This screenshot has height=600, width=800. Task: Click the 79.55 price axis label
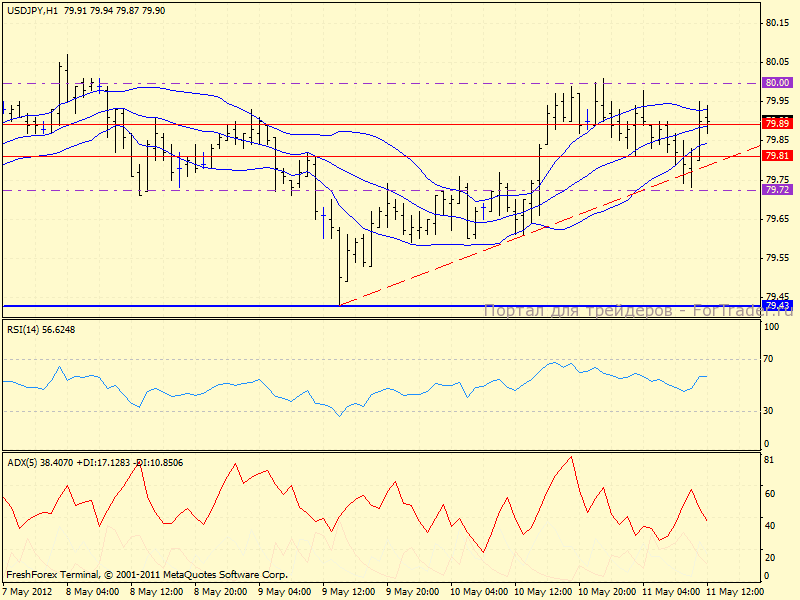pos(776,258)
